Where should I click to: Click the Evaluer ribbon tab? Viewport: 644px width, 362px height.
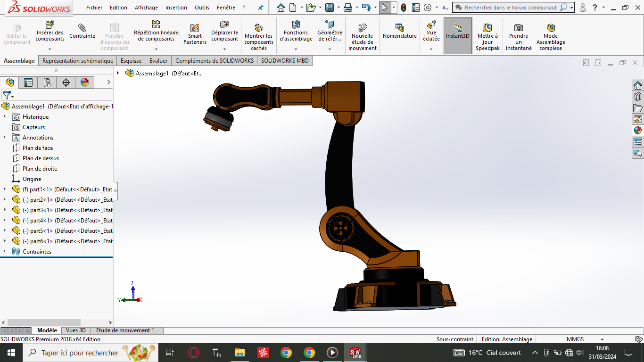pyautogui.click(x=158, y=60)
